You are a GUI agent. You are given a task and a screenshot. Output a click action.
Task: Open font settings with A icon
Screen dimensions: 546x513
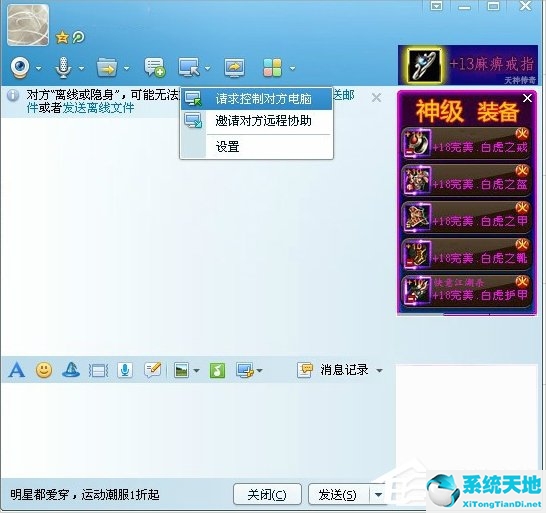[x=17, y=370]
